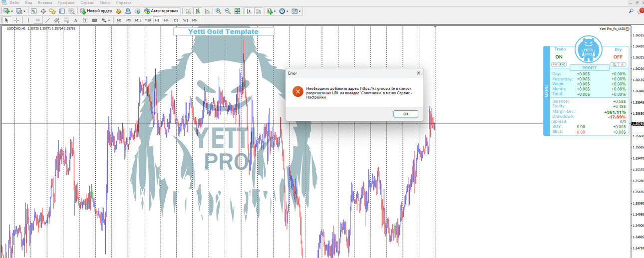Open the search magnifier at top right
This screenshot has width=644, height=258.
(631, 10)
